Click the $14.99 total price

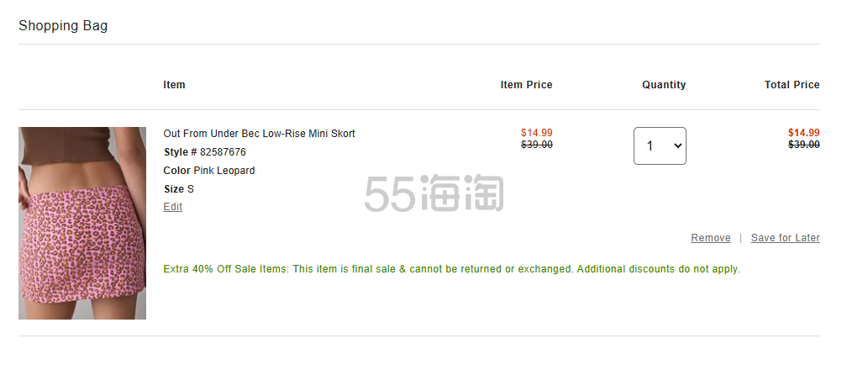click(x=803, y=133)
